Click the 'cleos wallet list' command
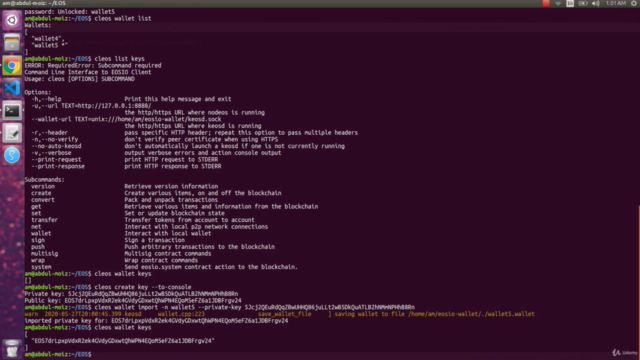 pos(122,18)
